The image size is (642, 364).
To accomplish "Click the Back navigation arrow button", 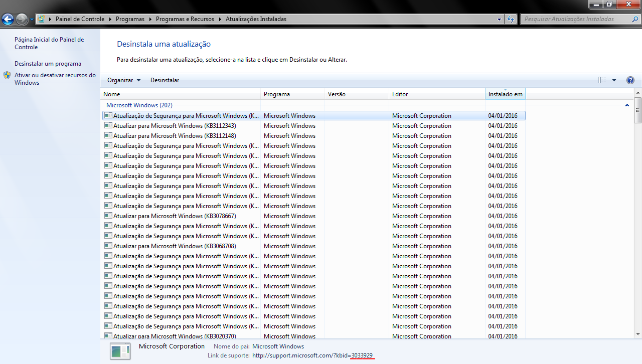I will (8, 20).
